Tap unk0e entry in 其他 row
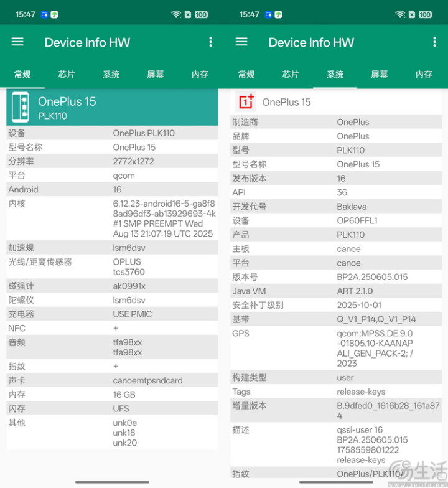This screenshot has width=448, height=488. coord(124,423)
